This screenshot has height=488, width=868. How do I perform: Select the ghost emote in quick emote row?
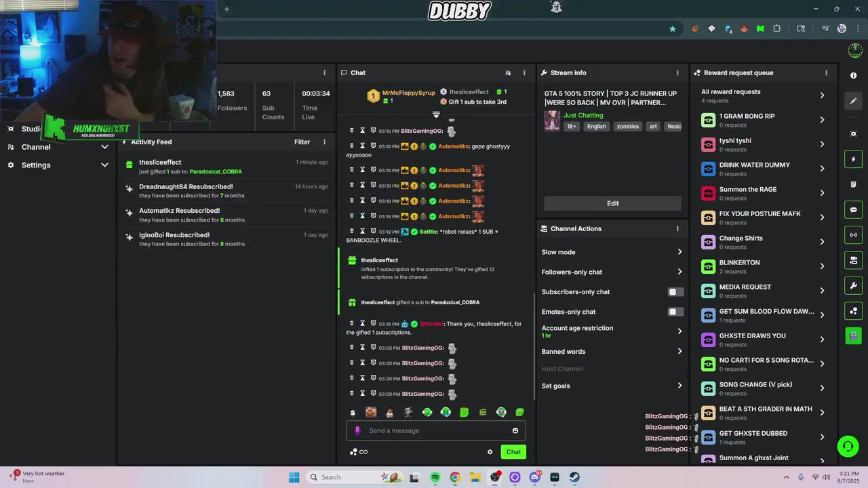click(x=353, y=412)
